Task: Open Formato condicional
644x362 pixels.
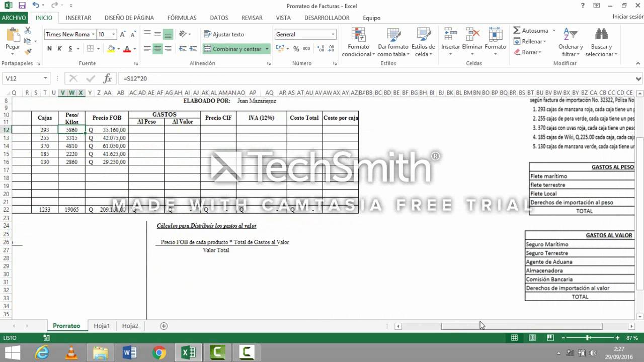Action: tap(359, 43)
